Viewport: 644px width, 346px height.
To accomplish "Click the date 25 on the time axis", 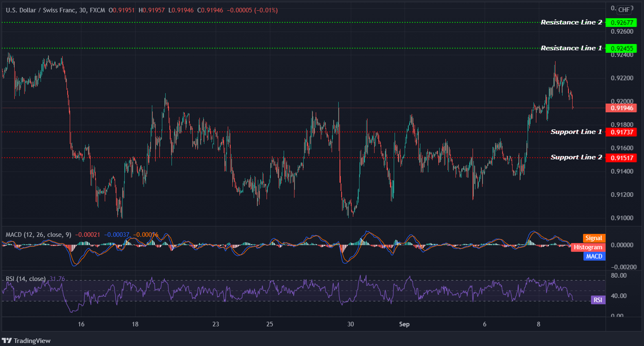I will click(269, 324).
